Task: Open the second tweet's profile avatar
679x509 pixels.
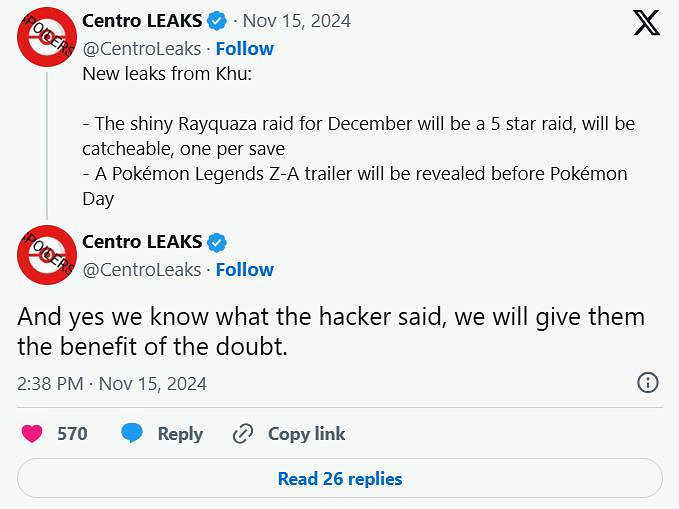Action: pos(47,256)
